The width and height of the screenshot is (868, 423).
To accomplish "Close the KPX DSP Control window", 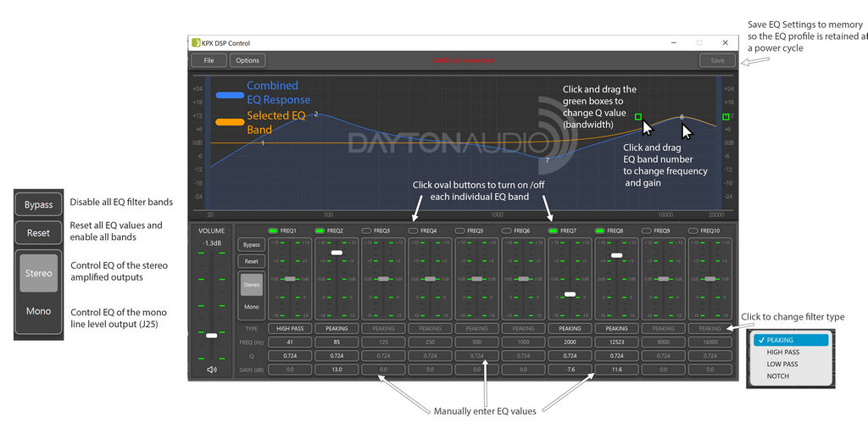I will coord(726,42).
